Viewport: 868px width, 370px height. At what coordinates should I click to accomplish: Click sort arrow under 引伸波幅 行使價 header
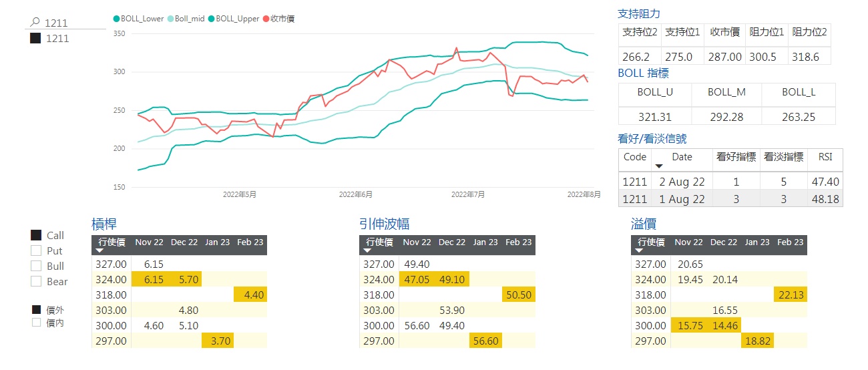pos(367,250)
